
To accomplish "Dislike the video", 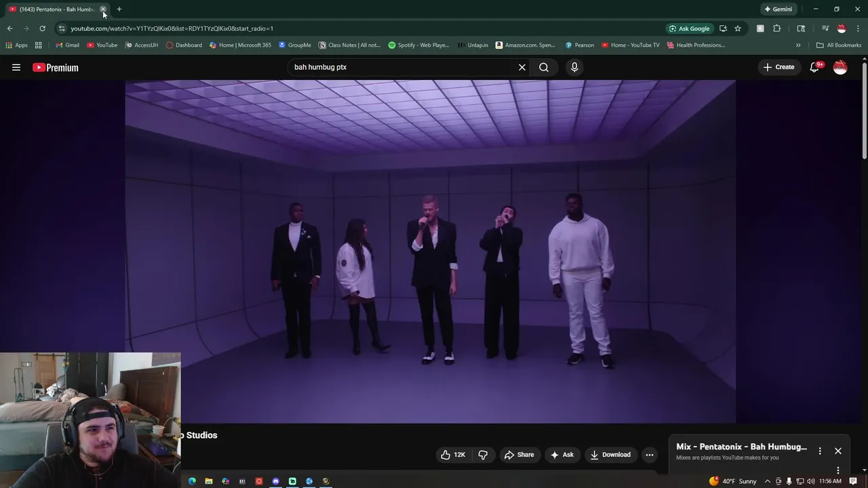I will point(483,455).
